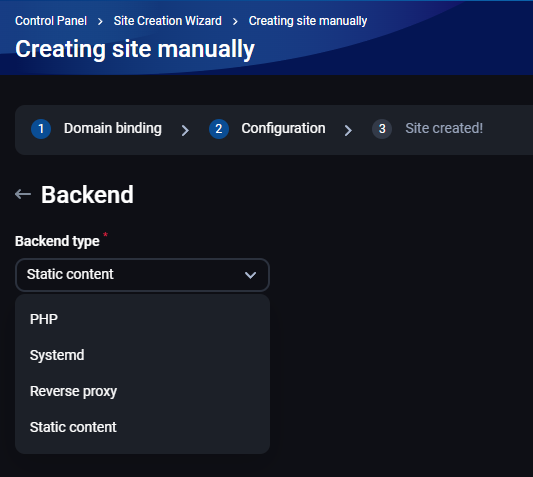Choose PHP from the backend list
This screenshot has width=533, height=477.
[x=142, y=319]
